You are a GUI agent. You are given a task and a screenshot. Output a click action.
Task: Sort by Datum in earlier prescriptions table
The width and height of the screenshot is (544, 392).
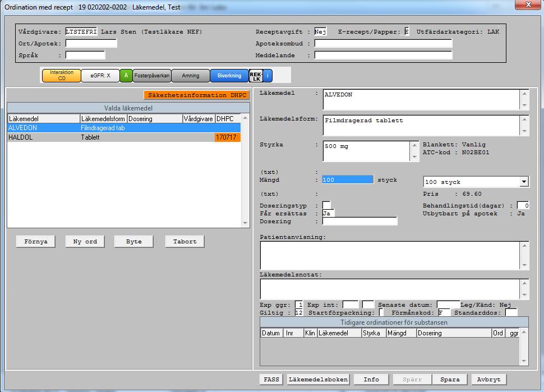coord(271,333)
